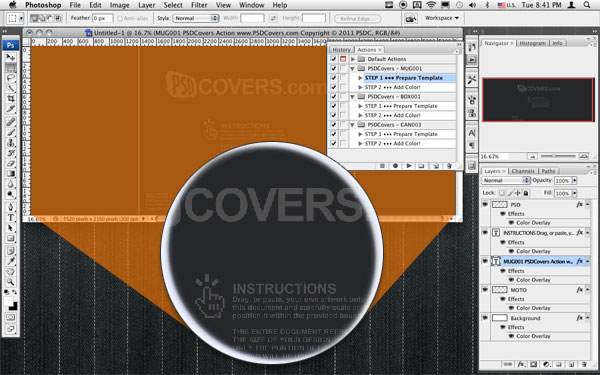600x375 pixels.
Task: Open the Filter menu
Action: [x=199, y=5]
